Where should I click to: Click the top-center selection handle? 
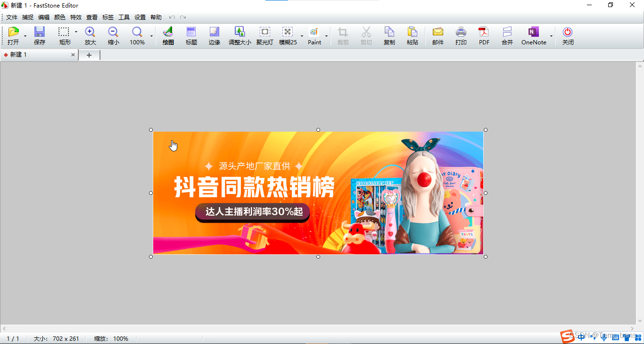click(318, 130)
